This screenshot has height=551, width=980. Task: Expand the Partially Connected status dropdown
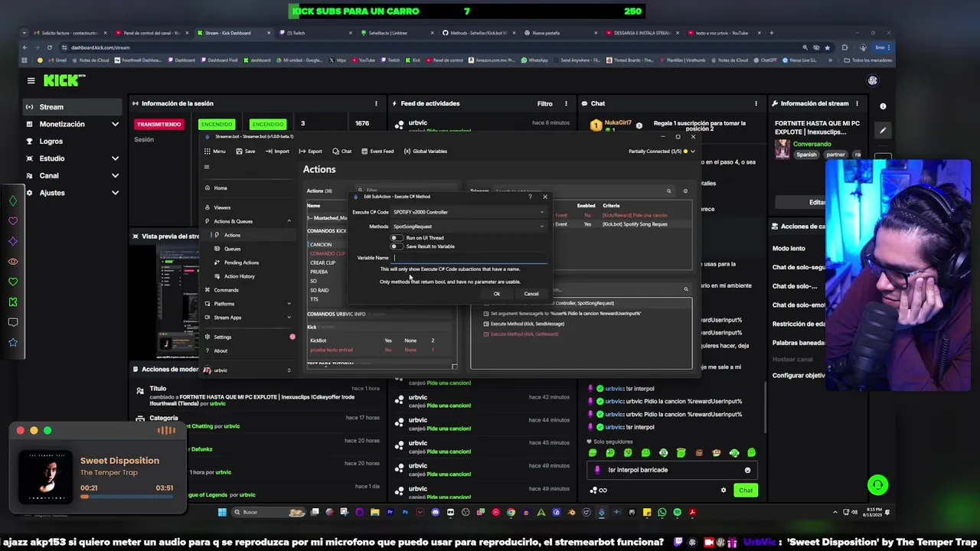pos(693,152)
